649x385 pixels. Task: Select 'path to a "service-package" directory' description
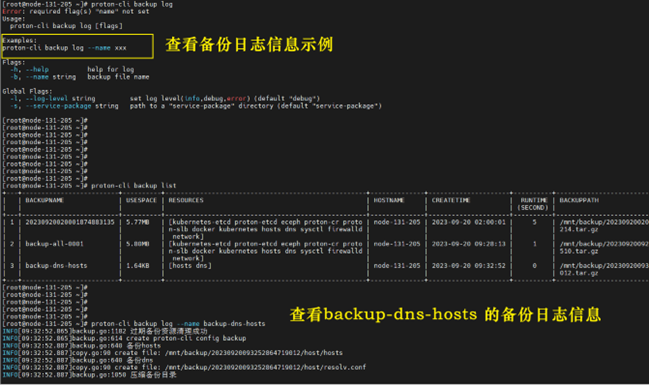coord(202,106)
